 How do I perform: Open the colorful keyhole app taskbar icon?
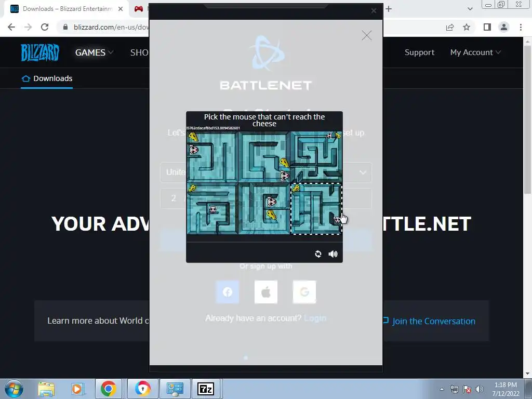pos(142,389)
